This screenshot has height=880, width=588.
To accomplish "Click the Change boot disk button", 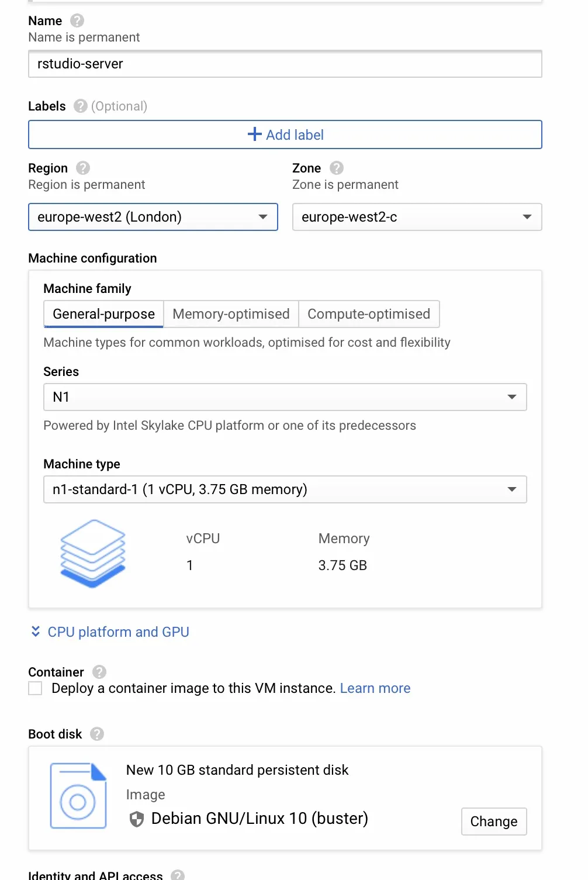I will pos(494,822).
